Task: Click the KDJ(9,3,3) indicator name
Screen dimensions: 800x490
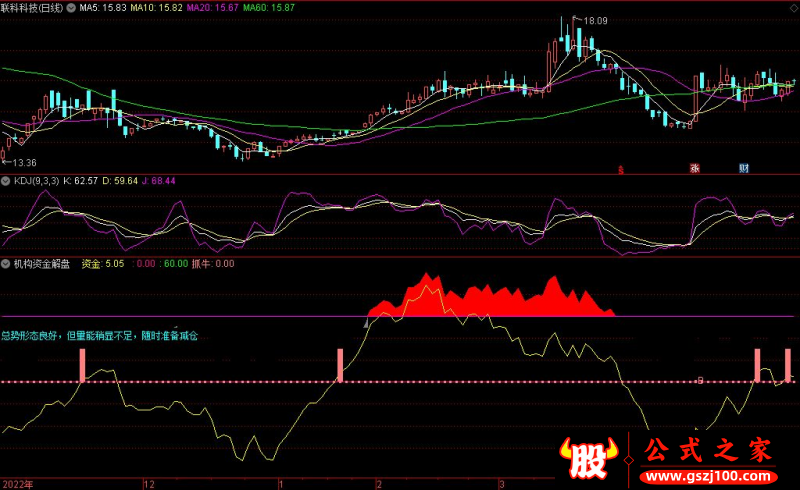Action: (36, 181)
